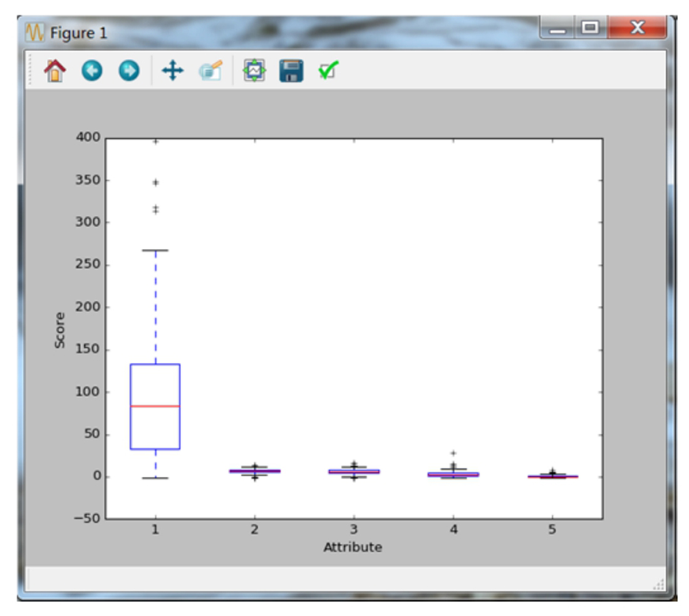
Task: Maximize the Figure 1 window
Action: (x=590, y=28)
